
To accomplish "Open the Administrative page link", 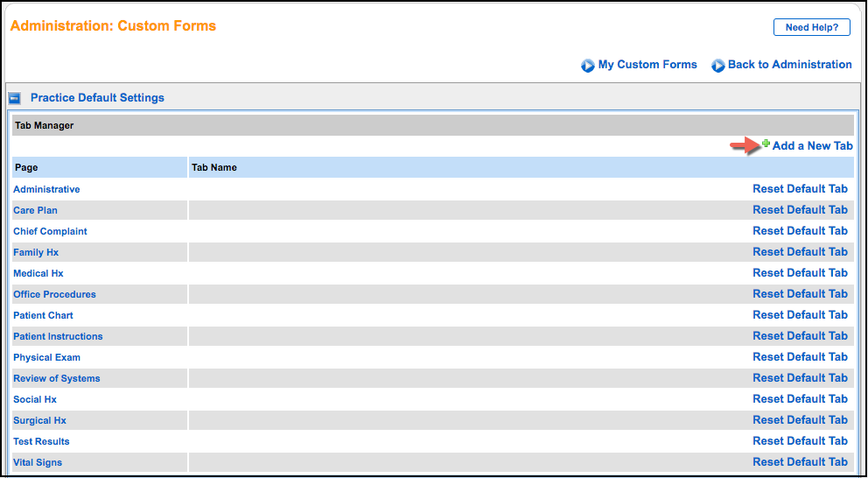I will coord(46,189).
